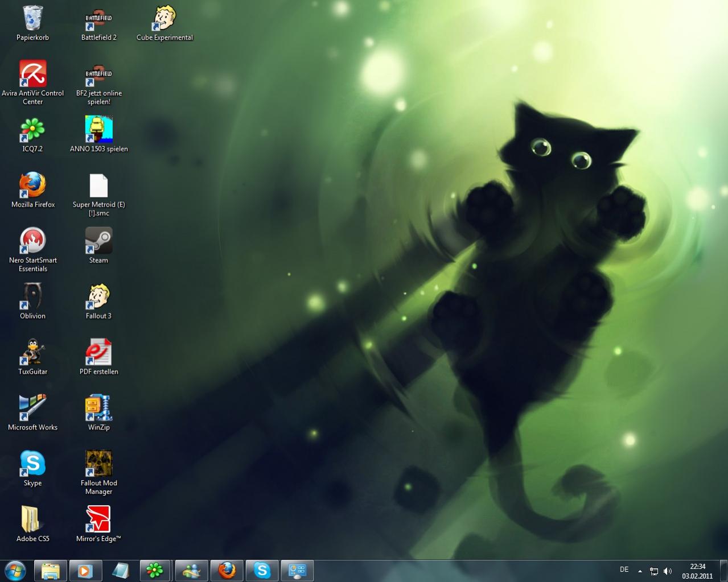The width and height of the screenshot is (728, 582).
Task: Select the ANNO 1503 spielen shortcut
Action: tap(98, 134)
